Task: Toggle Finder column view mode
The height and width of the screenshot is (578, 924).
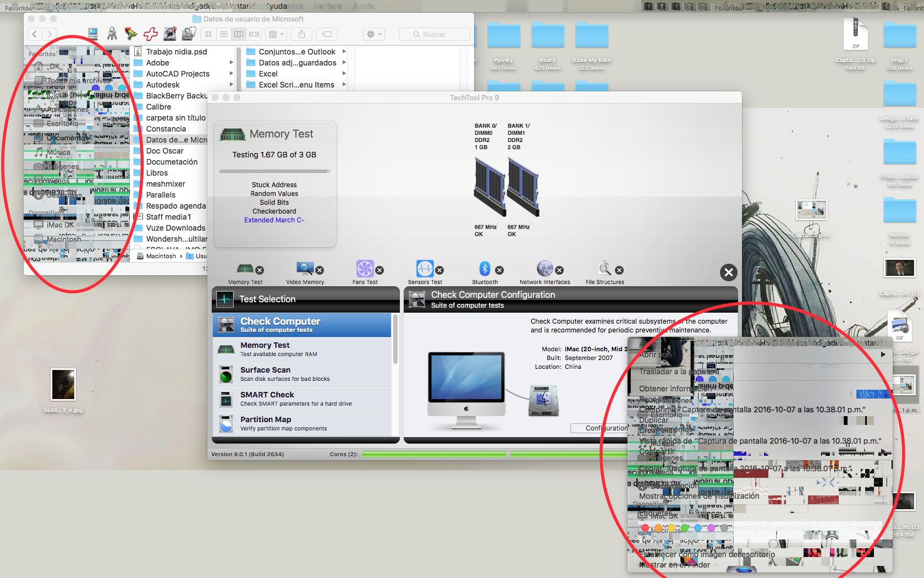Action: pyautogui.click(x=239, y=34)
